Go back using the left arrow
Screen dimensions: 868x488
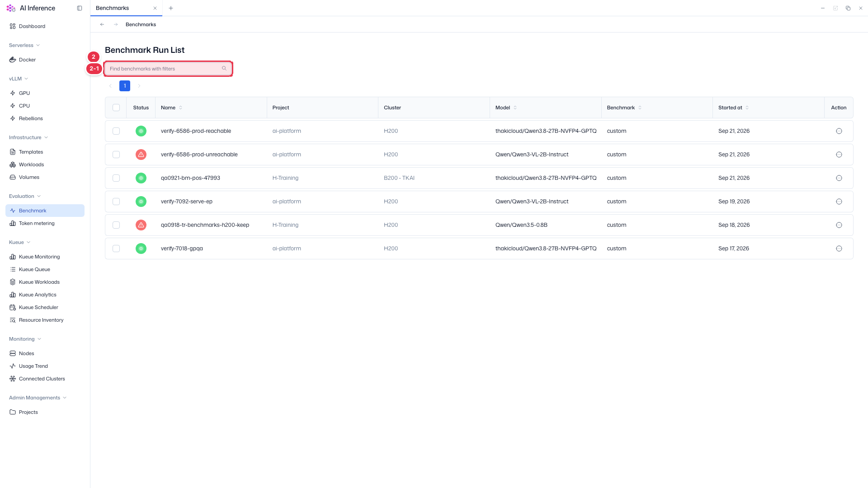point(102,24)
